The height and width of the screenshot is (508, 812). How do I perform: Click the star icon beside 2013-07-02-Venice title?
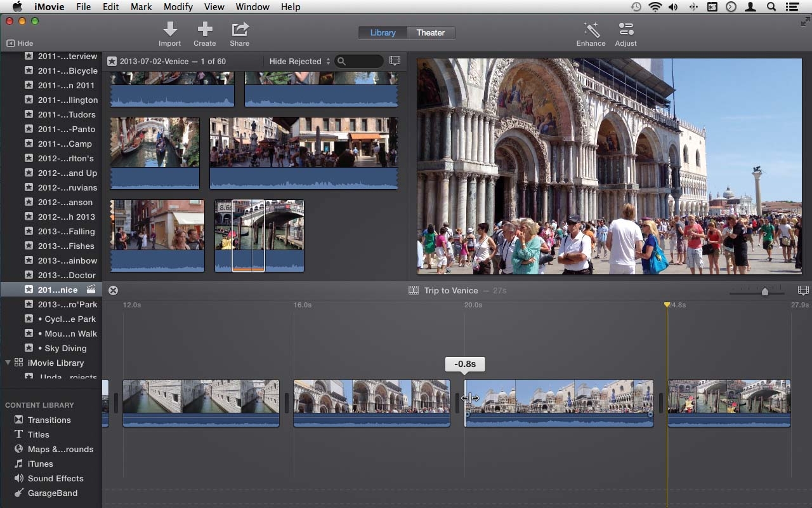pyautogui.click(x=112, y=62)
